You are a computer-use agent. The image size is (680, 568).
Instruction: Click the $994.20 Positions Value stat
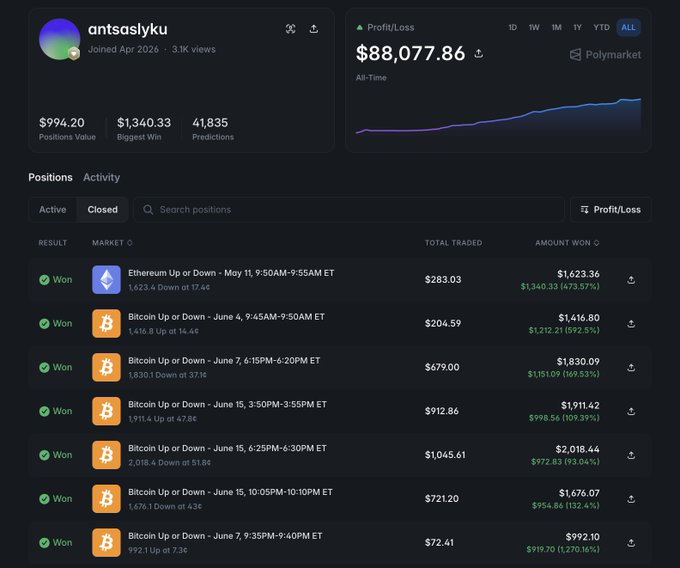tap(67, 129)
